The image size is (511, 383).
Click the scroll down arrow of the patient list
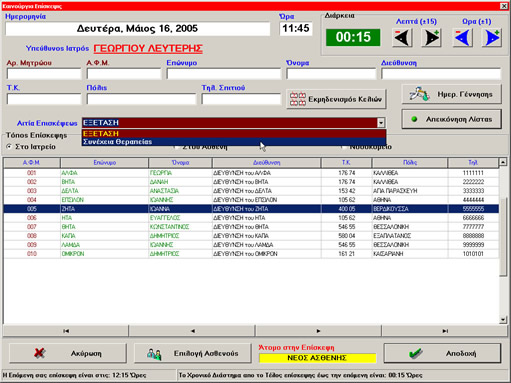point(503,320)
